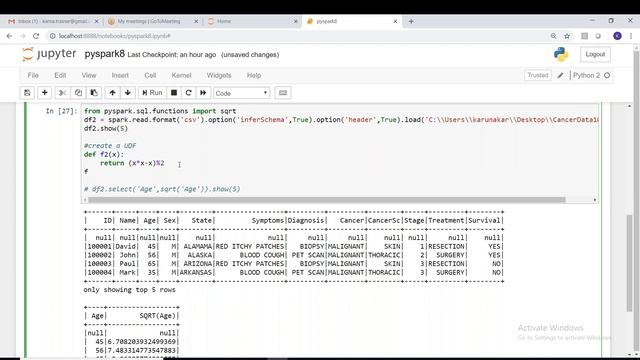
Task: Open the browser profile avatar
Action: click(617, 36)
